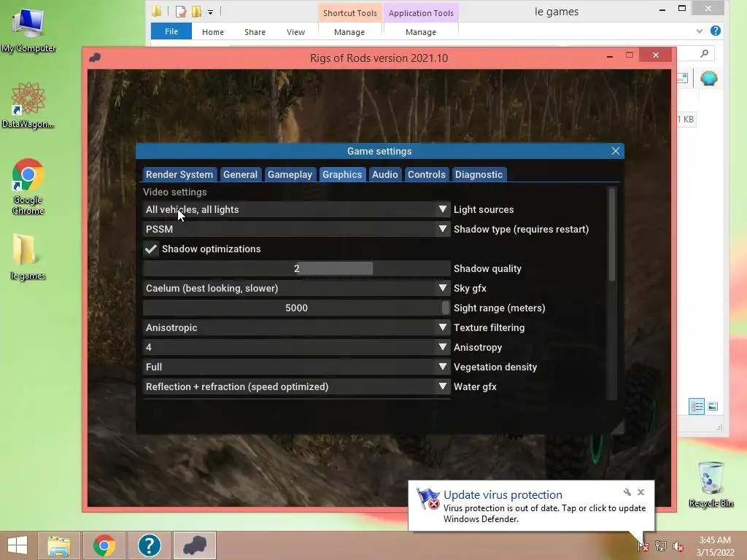
Task: Close the Game settings dialog
Action: coord(616,151)
